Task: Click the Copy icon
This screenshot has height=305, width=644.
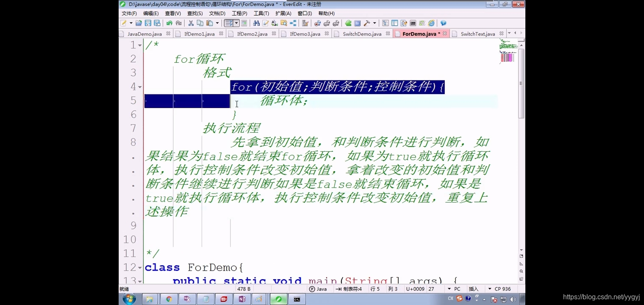Action: [200, 23]
